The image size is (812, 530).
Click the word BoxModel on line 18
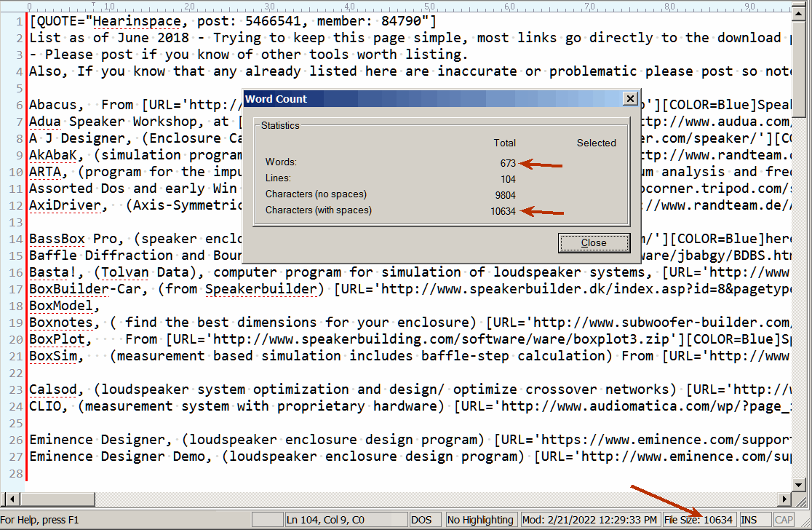click(x=61, y=306)
